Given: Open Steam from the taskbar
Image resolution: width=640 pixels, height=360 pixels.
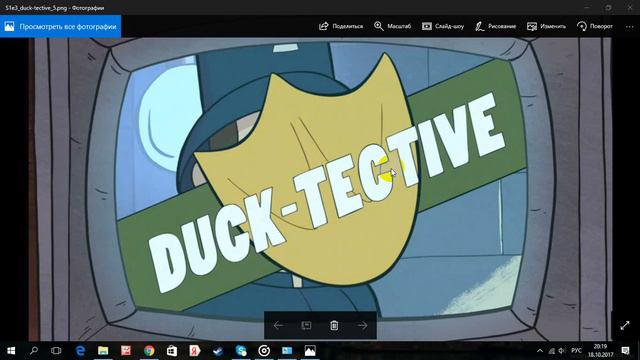Looking at the screenshot, I should pos(218,351).
